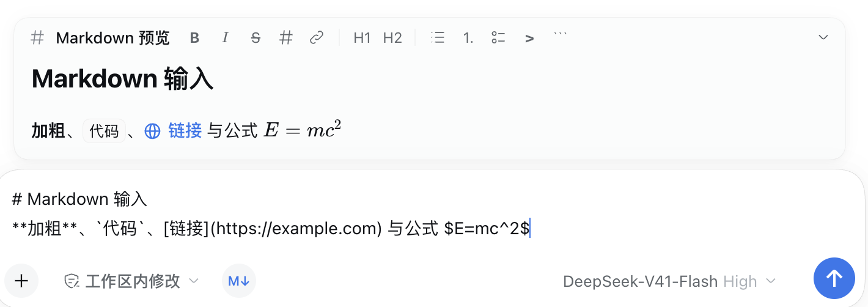
Task: Open the DeepSeek-V41-Flash model selector
Action: coord(669,281)
